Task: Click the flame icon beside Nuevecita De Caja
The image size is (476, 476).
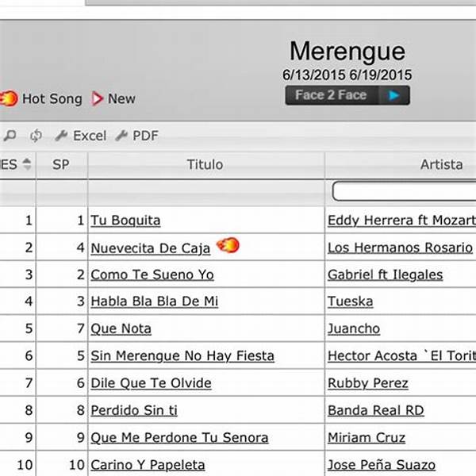Action: (227, 246)
